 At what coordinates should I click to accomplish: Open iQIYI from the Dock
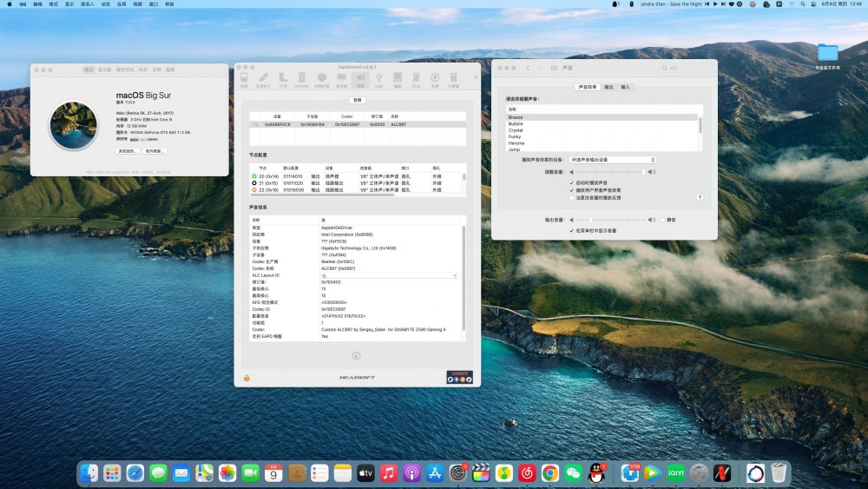point(675,473)
